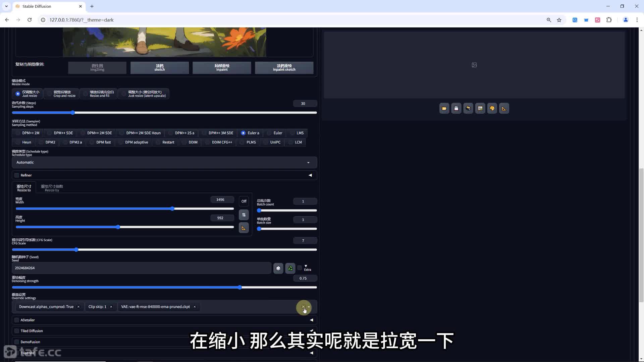Enable the DemoFusion checkbox

(x=16, y=342)
